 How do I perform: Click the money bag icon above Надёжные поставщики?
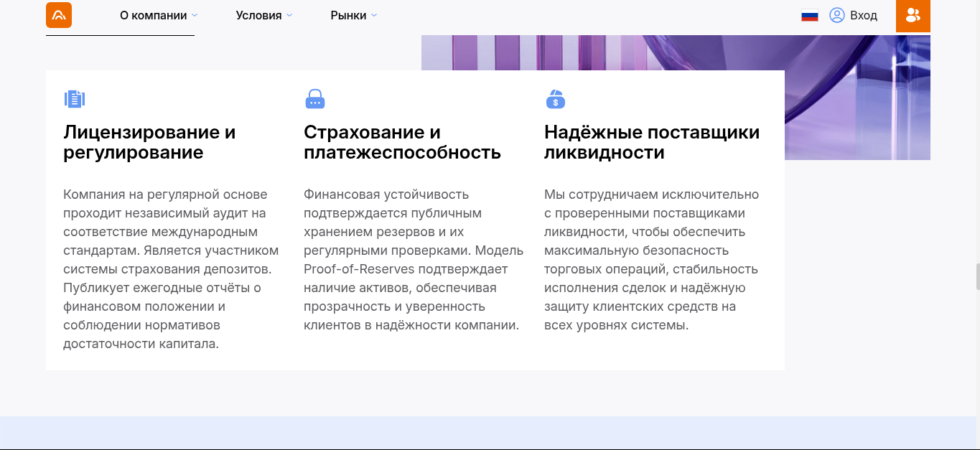[555, 99]
